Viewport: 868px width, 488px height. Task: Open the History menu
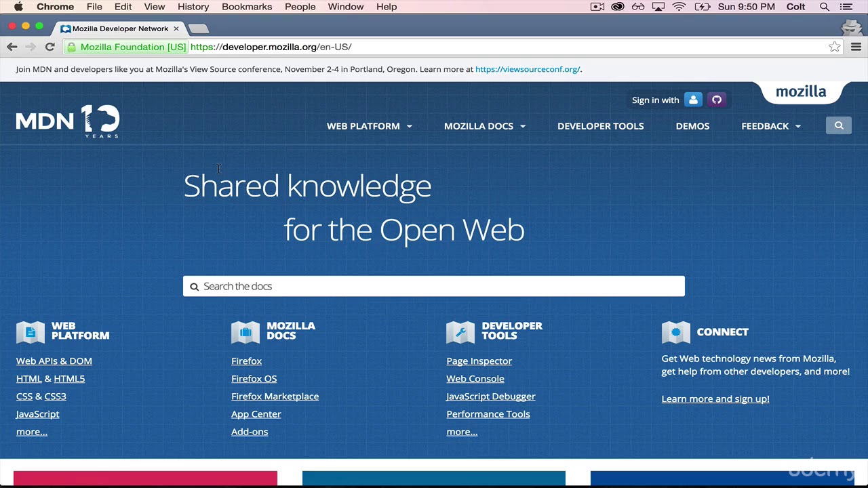(x=193, y=7)
